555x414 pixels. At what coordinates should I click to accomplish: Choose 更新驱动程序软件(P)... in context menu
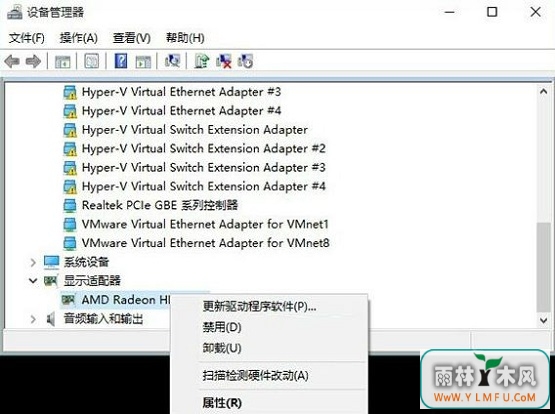coord(269,306)
